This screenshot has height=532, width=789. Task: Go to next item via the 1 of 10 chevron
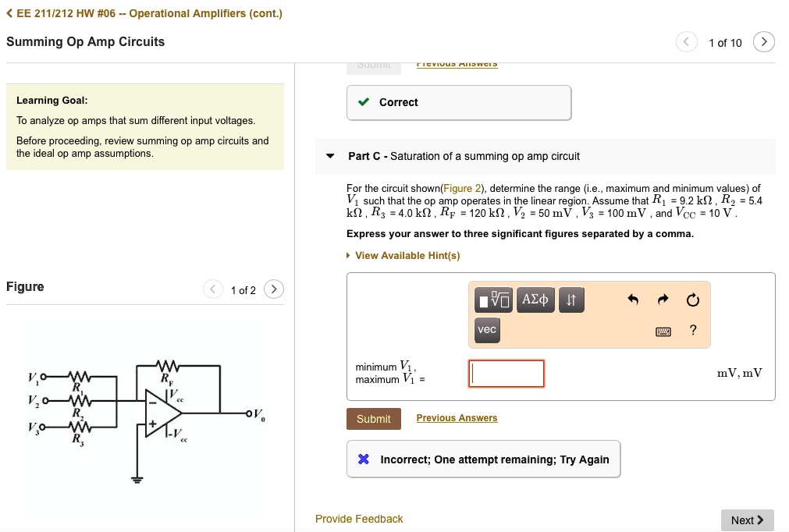pos(763,42)
